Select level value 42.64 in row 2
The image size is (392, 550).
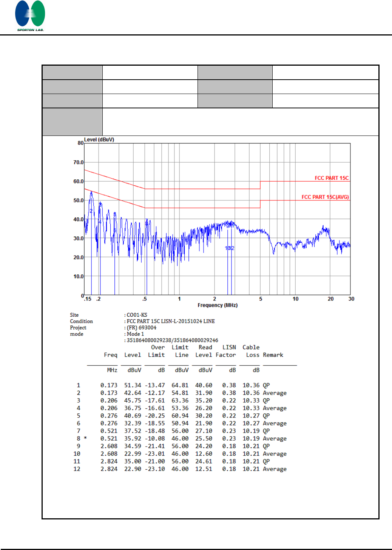[133, 393]
